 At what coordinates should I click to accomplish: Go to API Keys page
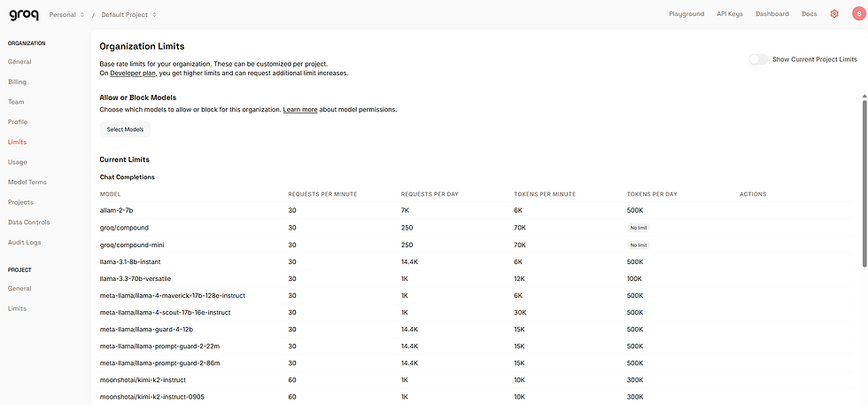(x=730, y=14)
